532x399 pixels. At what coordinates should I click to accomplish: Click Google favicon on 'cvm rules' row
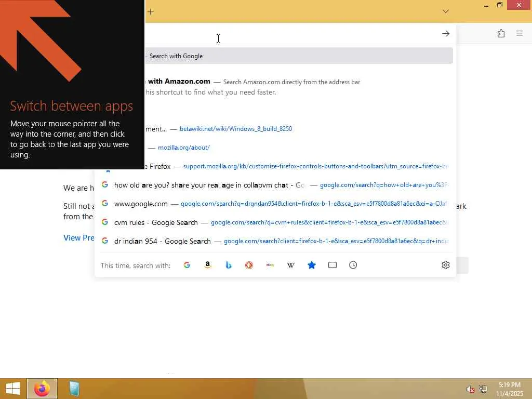point(105,222)
